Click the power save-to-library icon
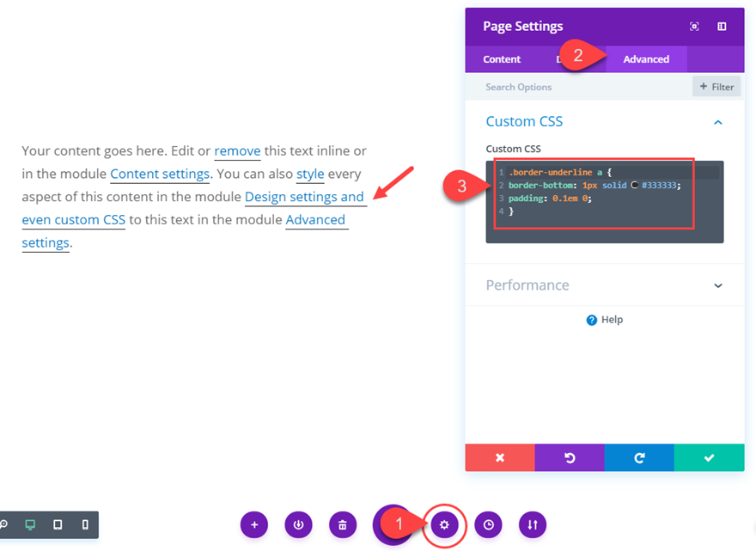This screenshot has height=551, width=756. (298, 525)
